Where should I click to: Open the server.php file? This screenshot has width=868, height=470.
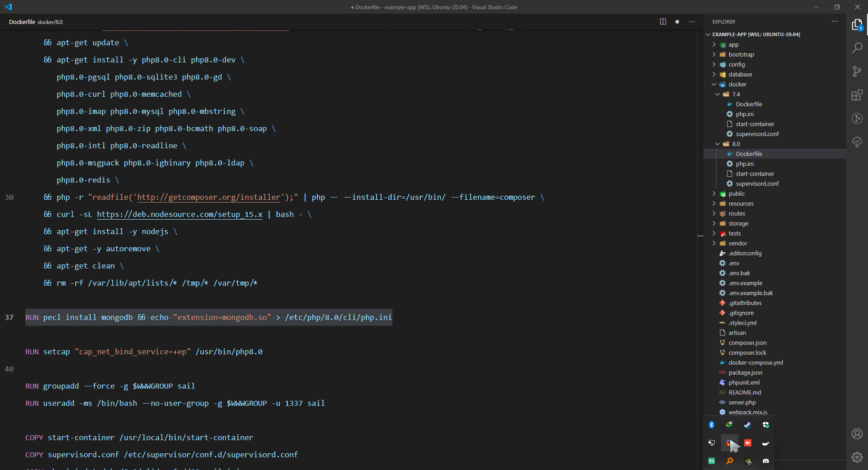tap(742, 403)
